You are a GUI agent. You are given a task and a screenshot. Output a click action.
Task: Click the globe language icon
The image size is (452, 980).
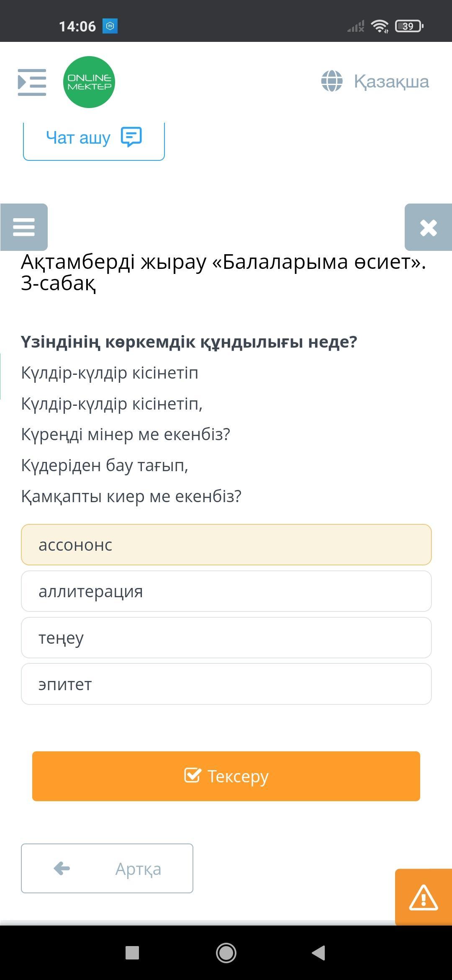tap(332, 81)
